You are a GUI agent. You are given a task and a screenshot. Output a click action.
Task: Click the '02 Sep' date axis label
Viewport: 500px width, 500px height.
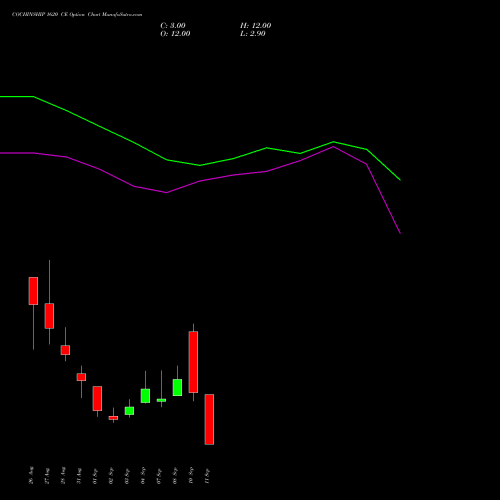pos(111,476)
